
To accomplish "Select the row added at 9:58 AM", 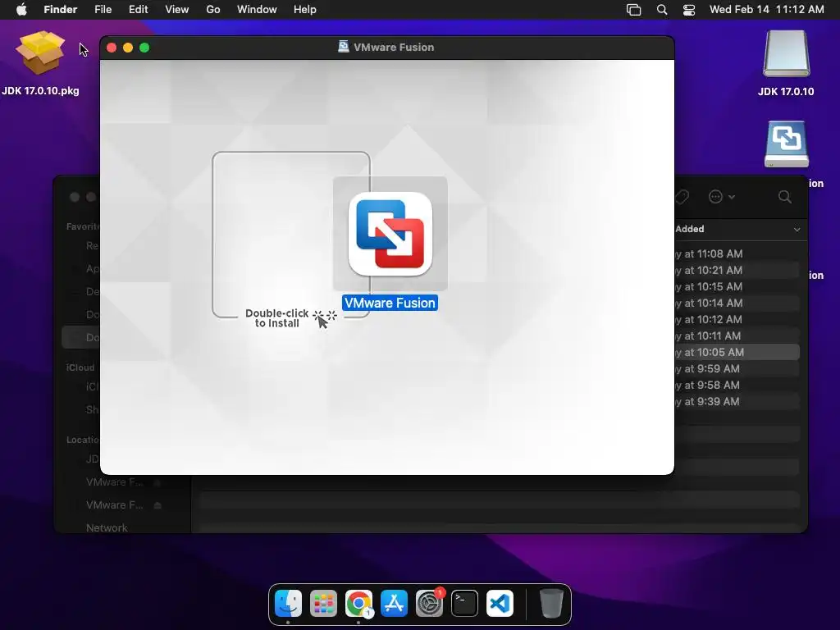I will tap(737, 386).
